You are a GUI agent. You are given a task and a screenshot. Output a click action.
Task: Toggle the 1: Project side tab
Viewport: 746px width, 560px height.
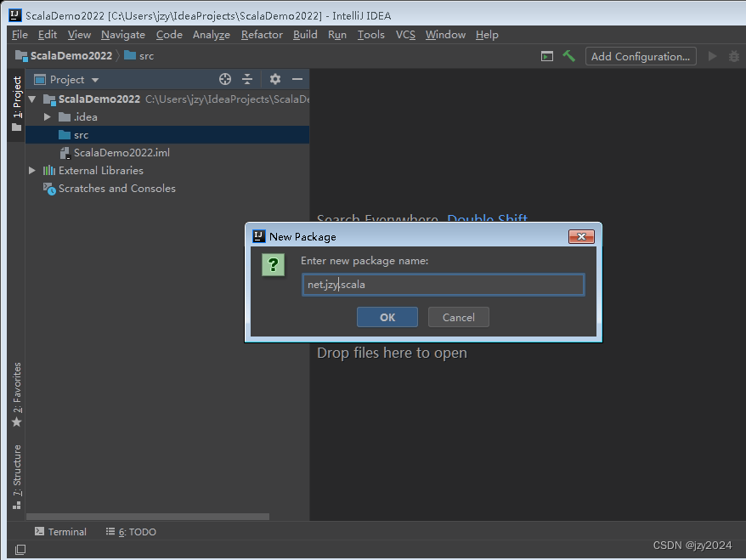pyautogui.click(x=17, y=104)
